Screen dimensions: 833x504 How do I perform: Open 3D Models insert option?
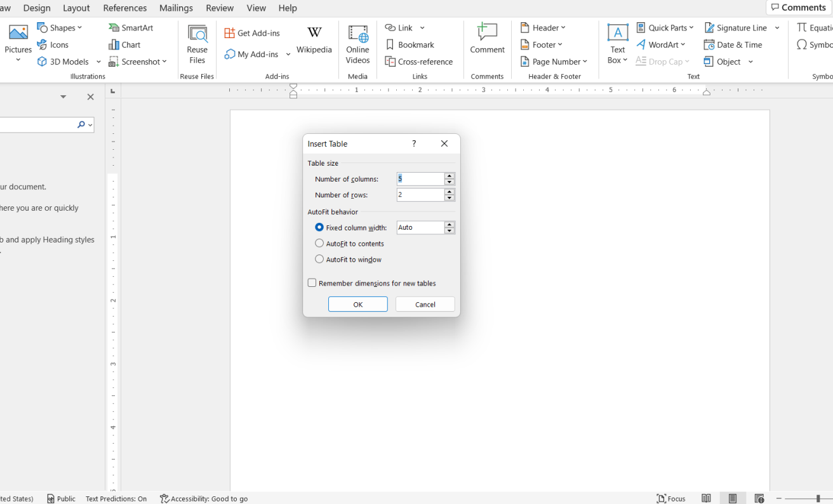(63, 62)
